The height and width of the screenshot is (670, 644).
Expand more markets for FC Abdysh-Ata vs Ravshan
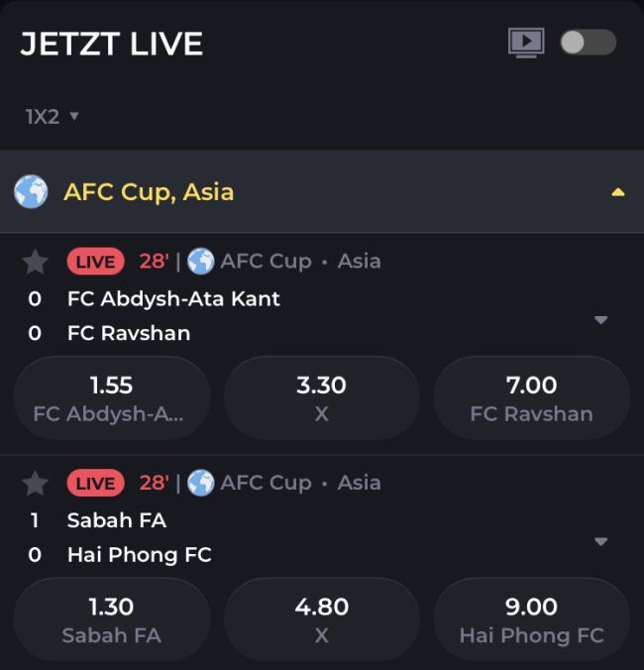[x=600, y=320]
